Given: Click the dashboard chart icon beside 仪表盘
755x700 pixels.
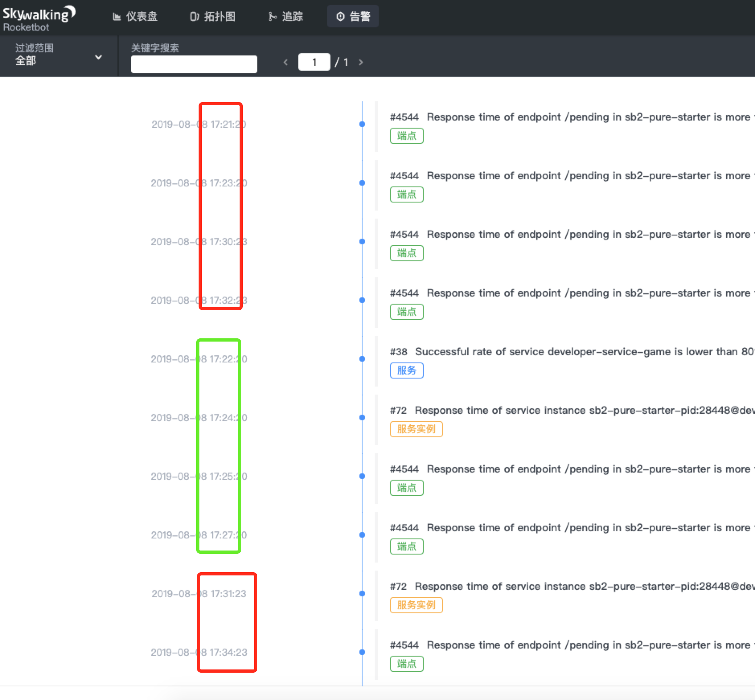Looking at the screenshot, I should 117,17.
